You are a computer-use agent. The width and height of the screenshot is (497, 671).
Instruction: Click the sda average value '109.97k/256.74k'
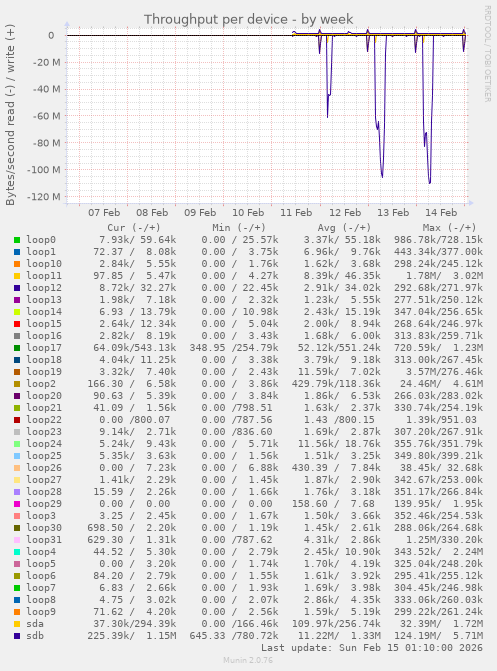pyautogui.click(x=336, y=624)
